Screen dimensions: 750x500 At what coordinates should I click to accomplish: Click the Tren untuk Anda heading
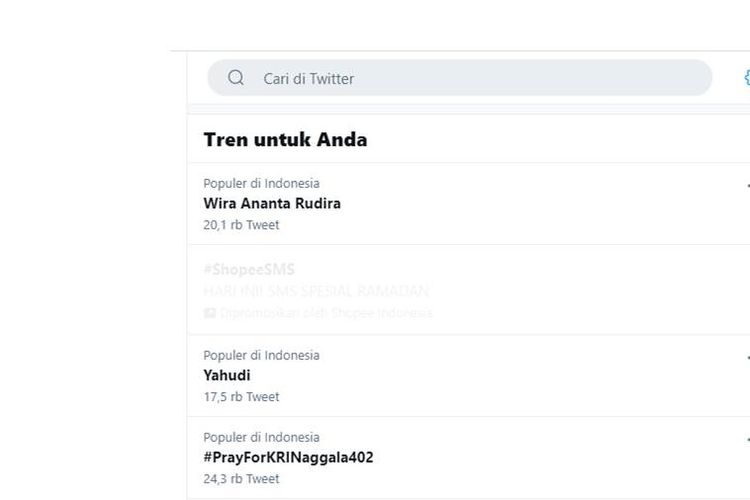click(285, 140)
